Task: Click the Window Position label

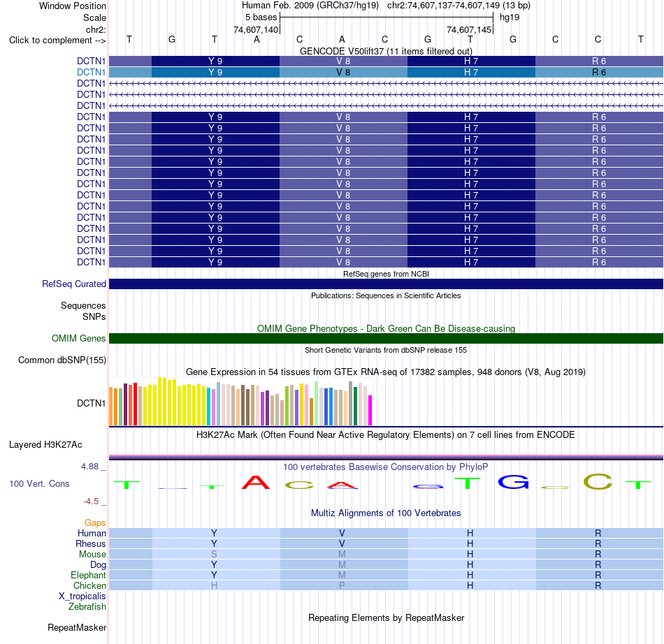Action: tap(73, 6)
